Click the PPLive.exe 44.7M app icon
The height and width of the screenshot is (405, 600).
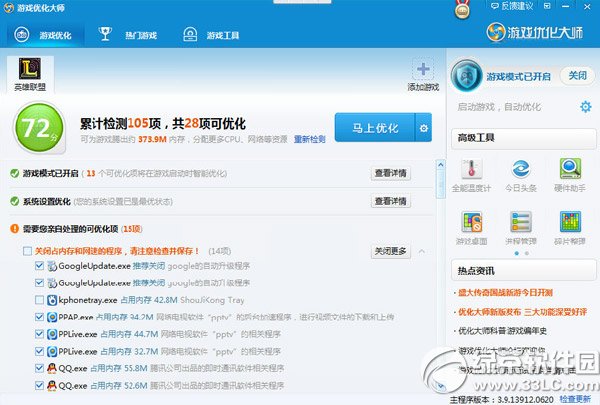click(52, 334)
